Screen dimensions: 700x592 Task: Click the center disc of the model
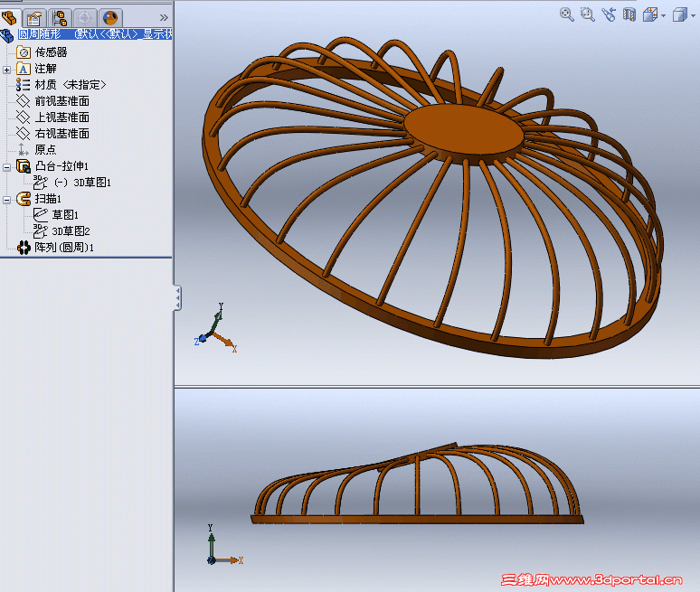coord(464,130)
